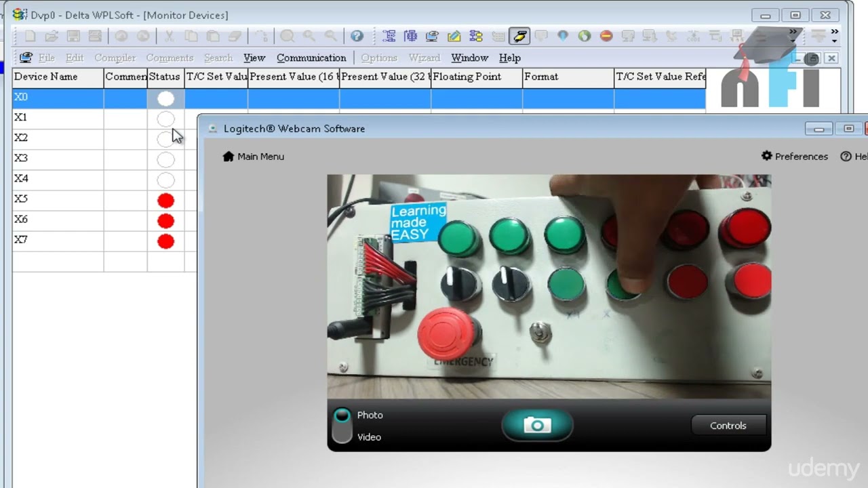Click the eraser toolbar icon
This screenshot has height=488, width=868.
click(x=235, y=36)
